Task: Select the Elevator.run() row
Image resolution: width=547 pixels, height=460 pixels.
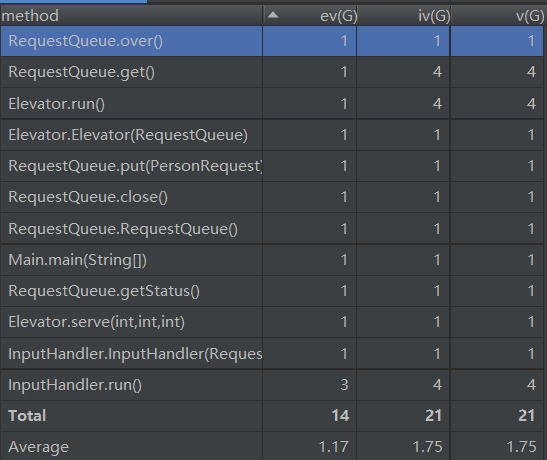Action: click(x=272, y=104)
